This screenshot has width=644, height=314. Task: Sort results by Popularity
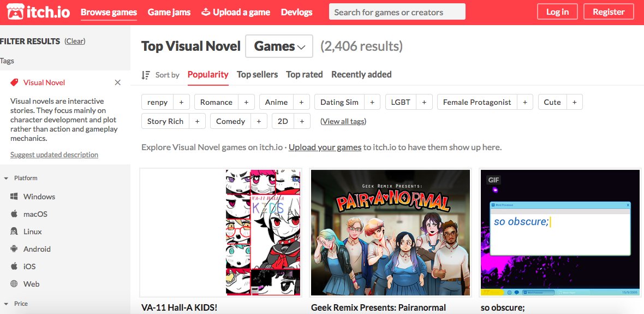pyautogui.click(x=208, y=74)
